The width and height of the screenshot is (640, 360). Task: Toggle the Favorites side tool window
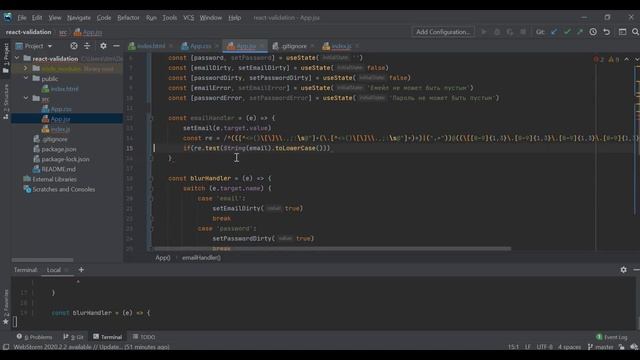click(6, 307)
